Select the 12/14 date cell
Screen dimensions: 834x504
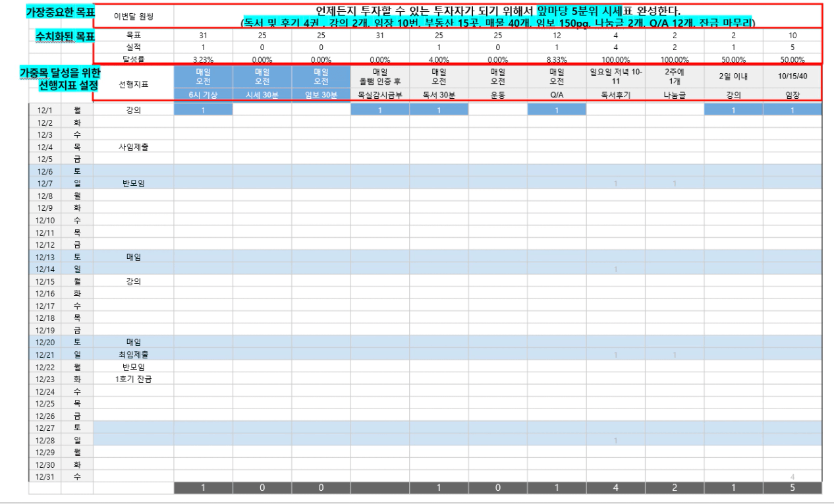(45, 269)
